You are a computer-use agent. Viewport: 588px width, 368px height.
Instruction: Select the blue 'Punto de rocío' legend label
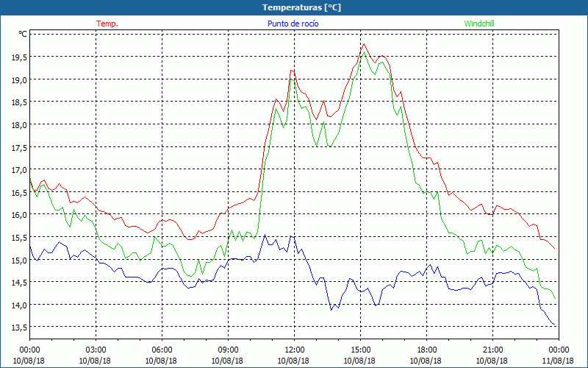point(293,24)
